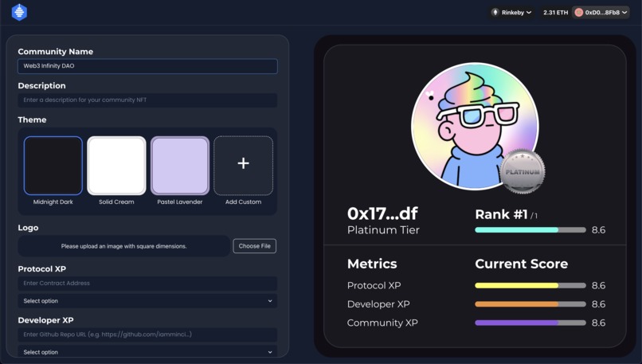Click the yellow Protocol XP score bar

pos(530,285)
